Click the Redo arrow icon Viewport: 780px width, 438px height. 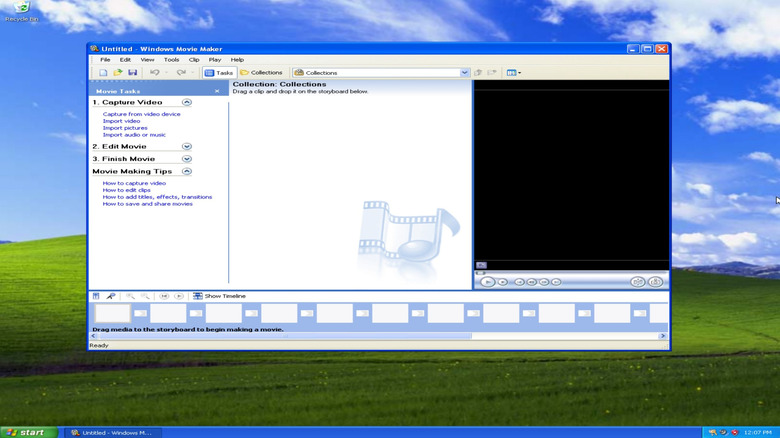pyautogui.click(x=181, y=73)
